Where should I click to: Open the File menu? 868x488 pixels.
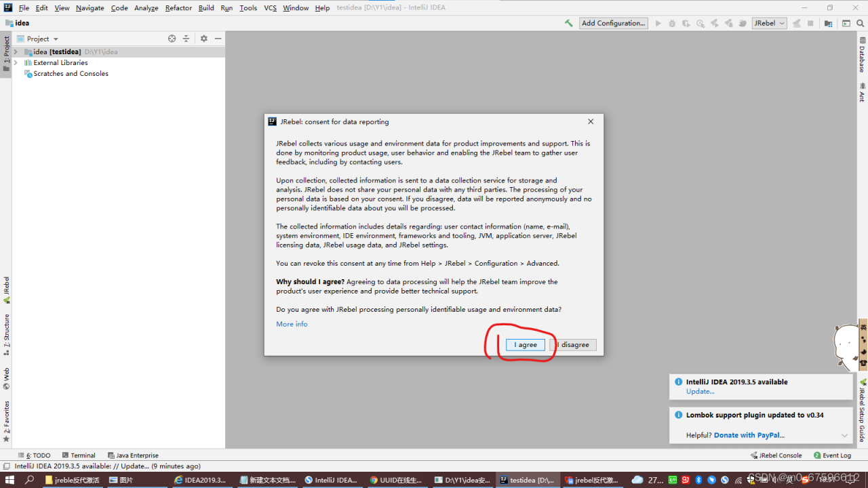click(x=24, y=7)
